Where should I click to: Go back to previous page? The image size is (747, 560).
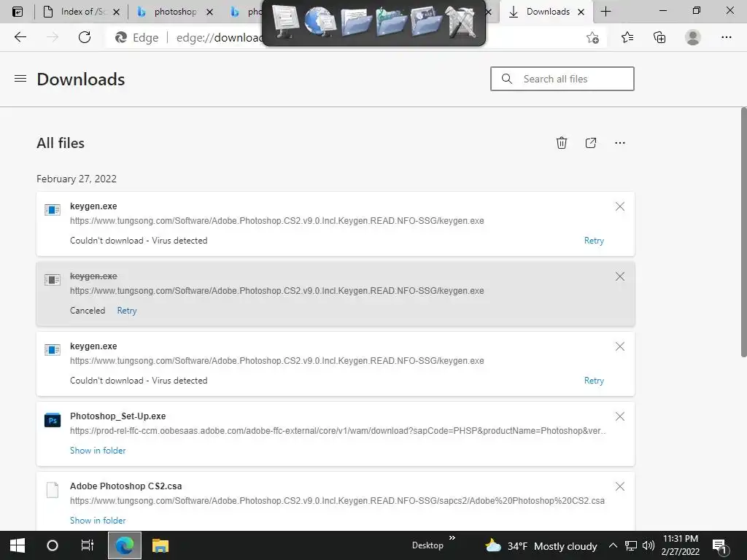click(20, 37)
